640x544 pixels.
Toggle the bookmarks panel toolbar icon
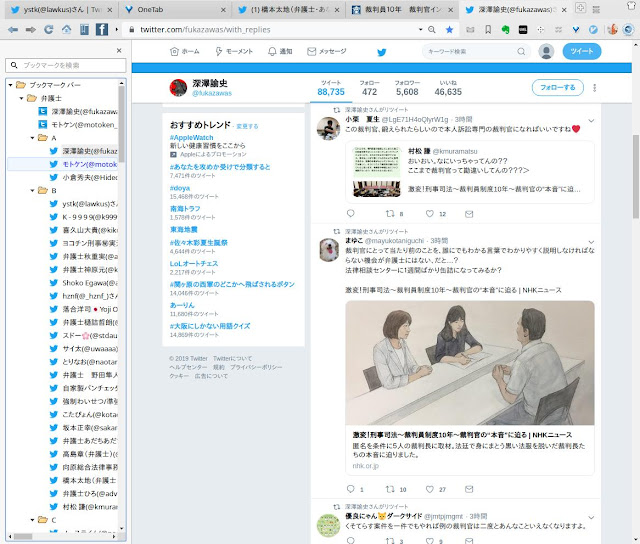[84, 29]
